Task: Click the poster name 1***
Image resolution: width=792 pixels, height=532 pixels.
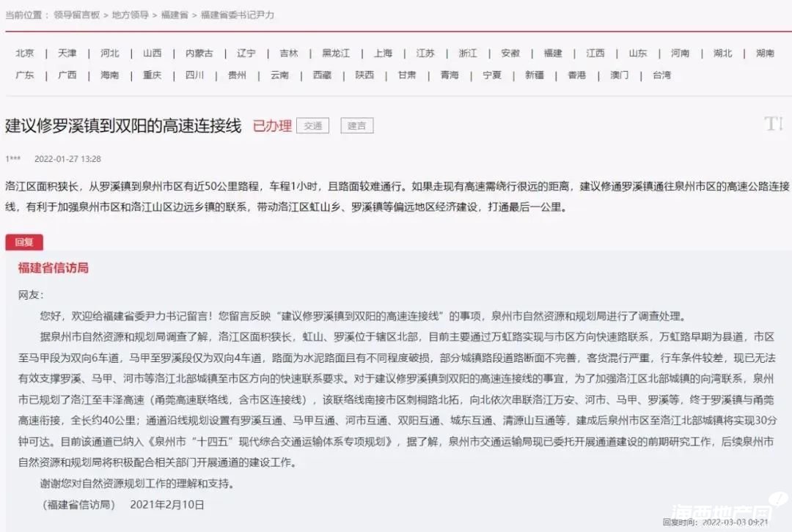Action: 12,159
